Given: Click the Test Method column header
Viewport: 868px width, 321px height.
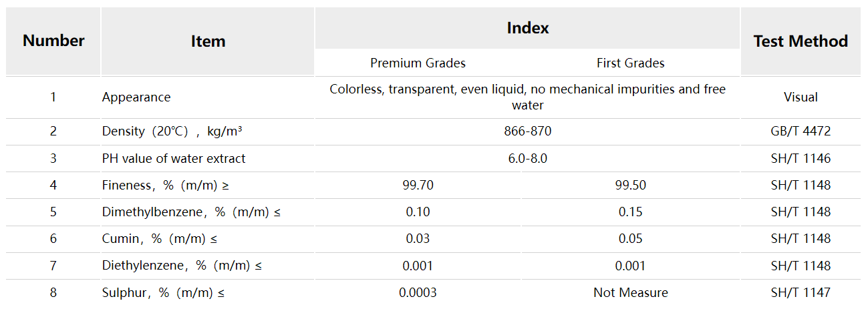Looking at the screenshot, I should point(801,41).
